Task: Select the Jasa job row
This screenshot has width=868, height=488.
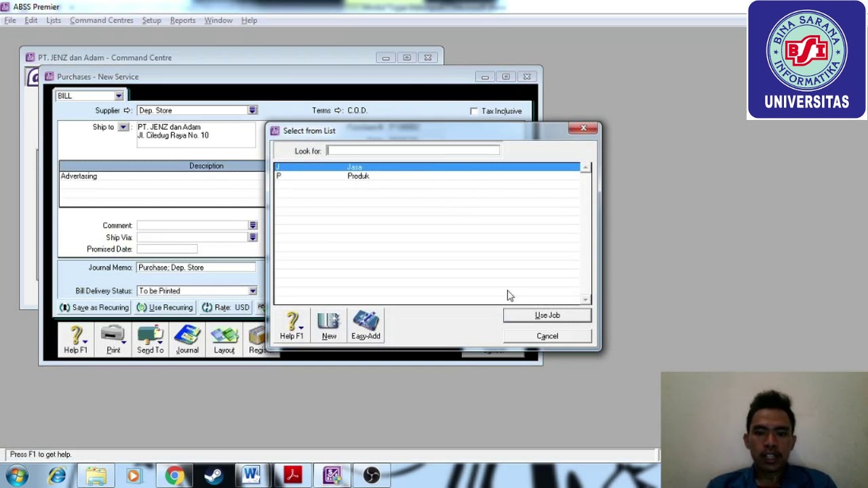Action: [427, 167]
